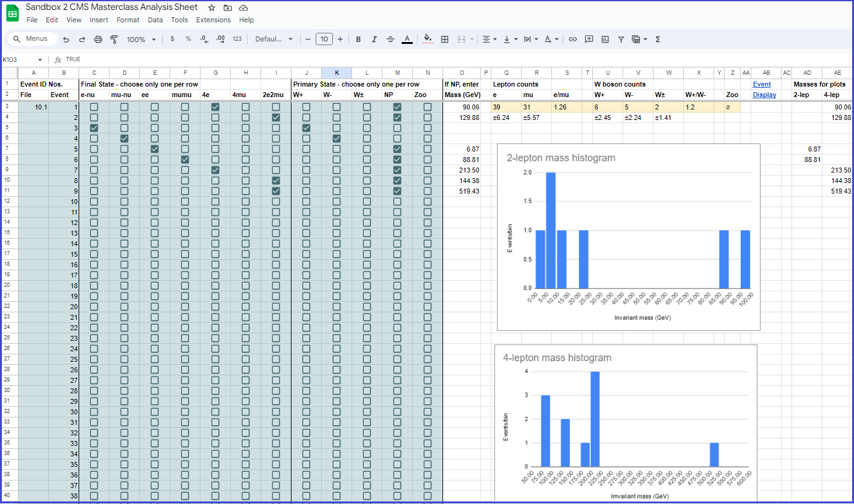854x504 pixels.
Task: Open the Extensions menu
Action: point(213,20)
